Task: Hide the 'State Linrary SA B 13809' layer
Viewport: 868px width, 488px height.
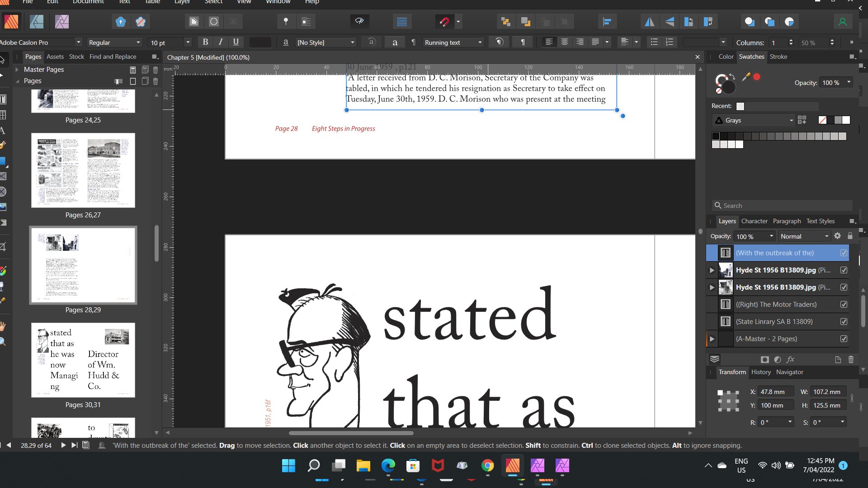Action: [844, 322]
